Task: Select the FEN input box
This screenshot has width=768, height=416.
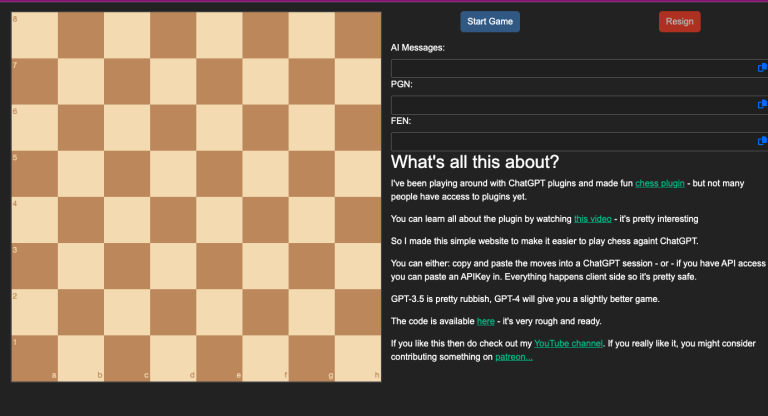Action: click(x=572, y=141)
